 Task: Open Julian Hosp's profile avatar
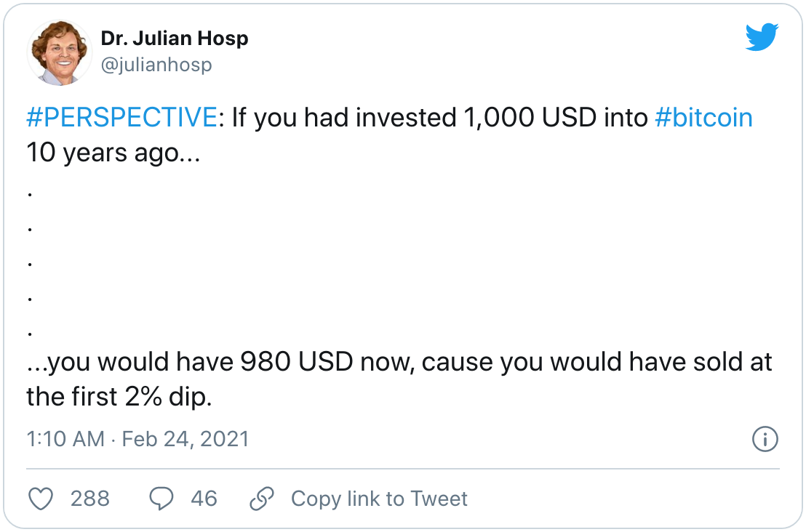59,53
